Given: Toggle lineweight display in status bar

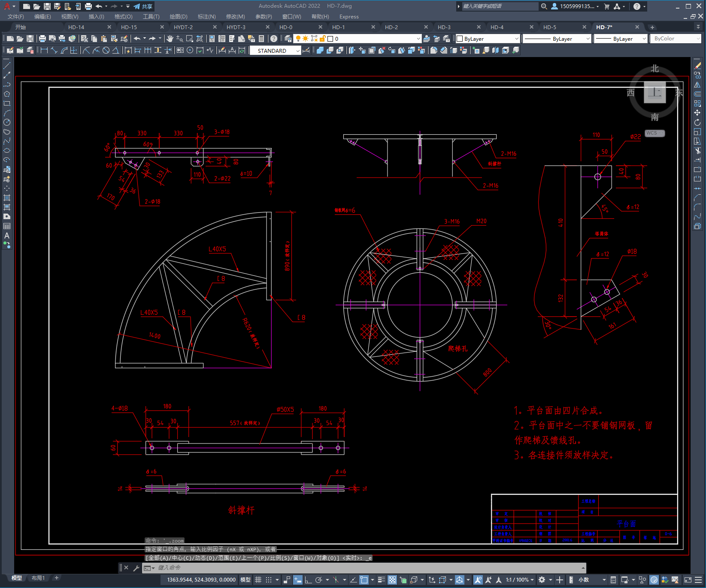Looking at the screenshot, I should tap(382, 580).
